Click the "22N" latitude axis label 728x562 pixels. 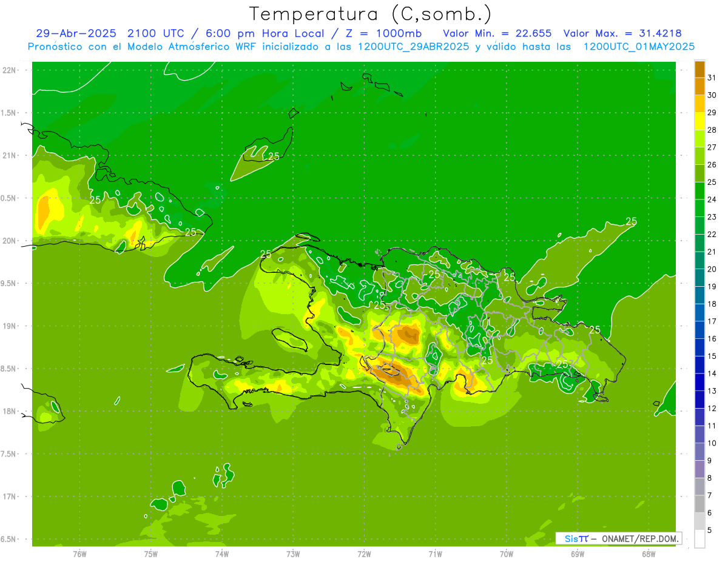point(9,70)
